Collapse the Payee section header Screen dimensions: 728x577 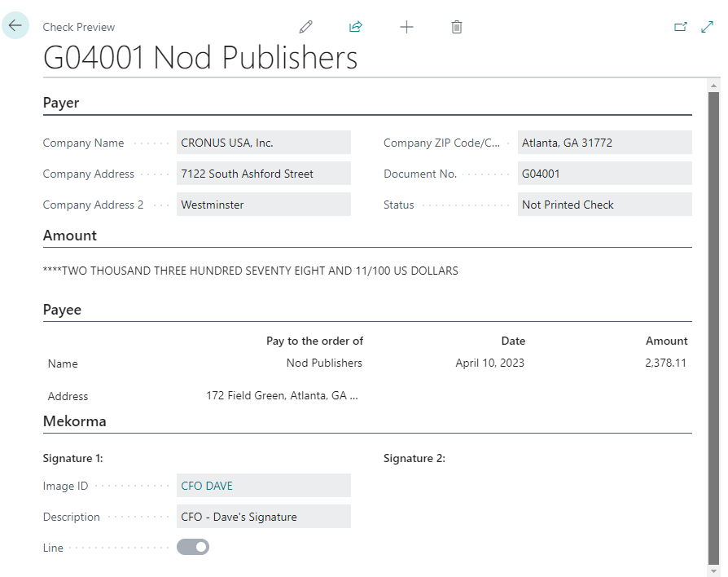click(x=62, y=310)
